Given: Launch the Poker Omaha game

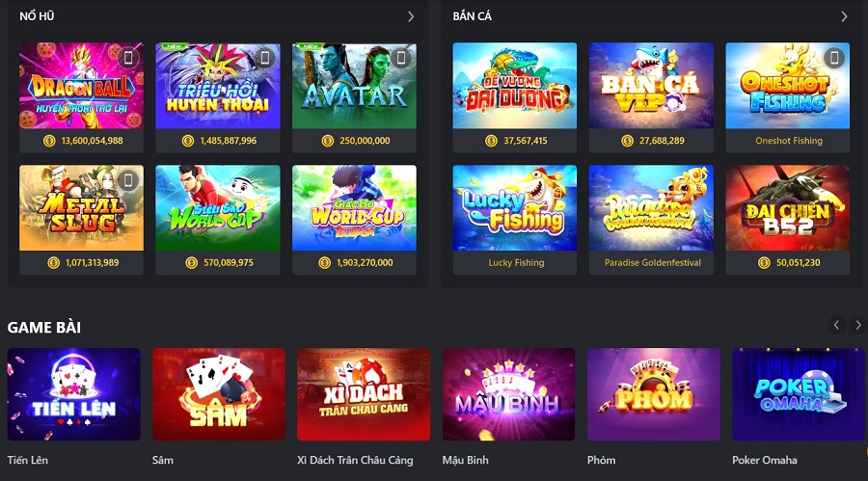Looking at the screenshot, I should click(x=799, y=394).
